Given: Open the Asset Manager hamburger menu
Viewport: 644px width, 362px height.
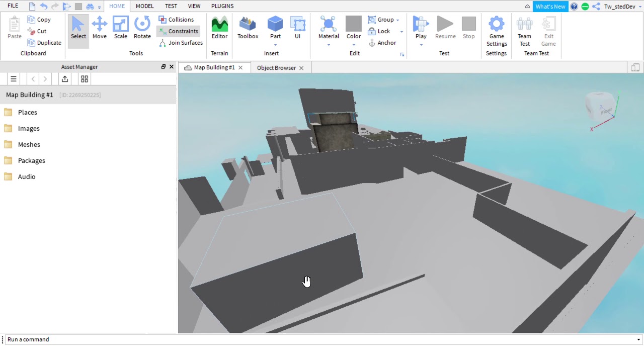Looking at the screenshot, I should [x=14, y=79].
